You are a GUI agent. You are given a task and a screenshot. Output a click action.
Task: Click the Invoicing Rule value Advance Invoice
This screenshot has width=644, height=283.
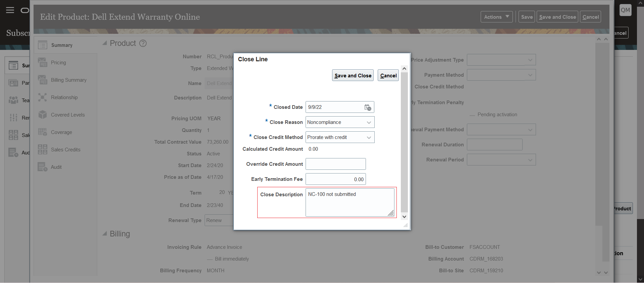pos(224,247)
